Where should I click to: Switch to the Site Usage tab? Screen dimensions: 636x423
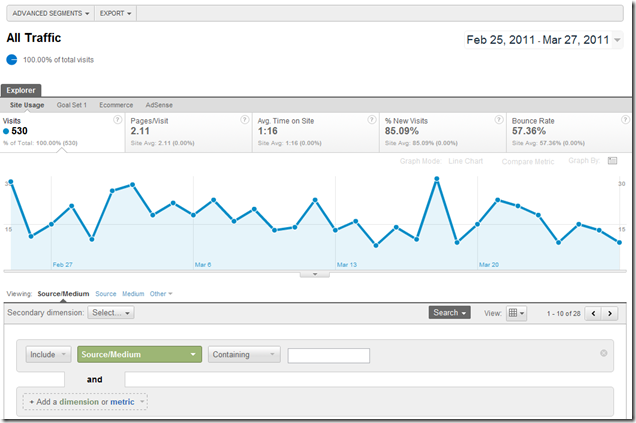coord(27,105)
